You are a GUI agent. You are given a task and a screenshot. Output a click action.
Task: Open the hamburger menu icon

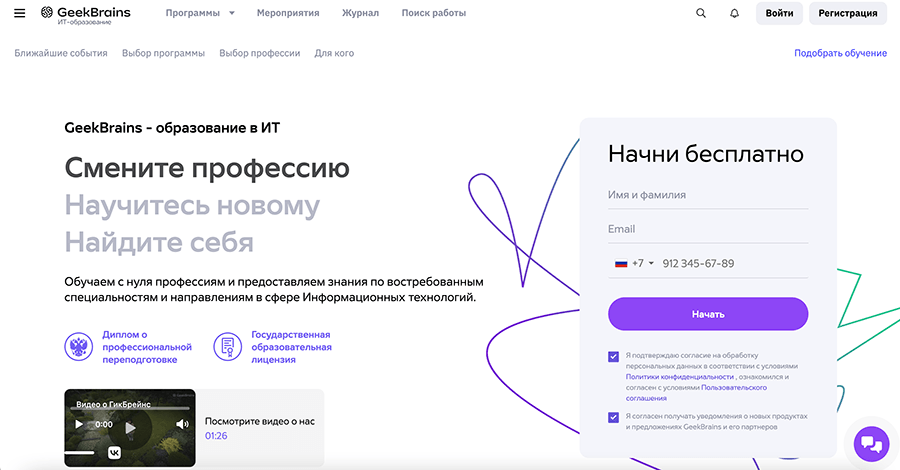(x=20, y=13)
